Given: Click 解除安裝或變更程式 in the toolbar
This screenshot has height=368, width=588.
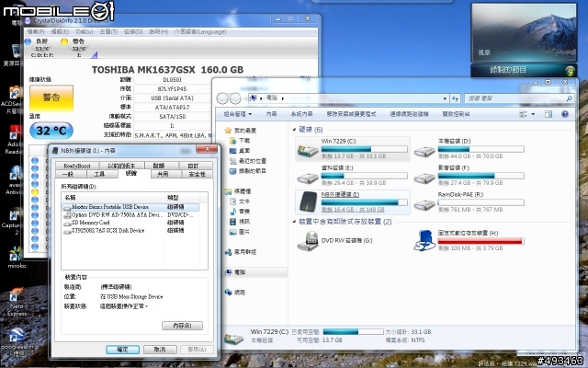Looking at the screenshot, I should 351,114.
